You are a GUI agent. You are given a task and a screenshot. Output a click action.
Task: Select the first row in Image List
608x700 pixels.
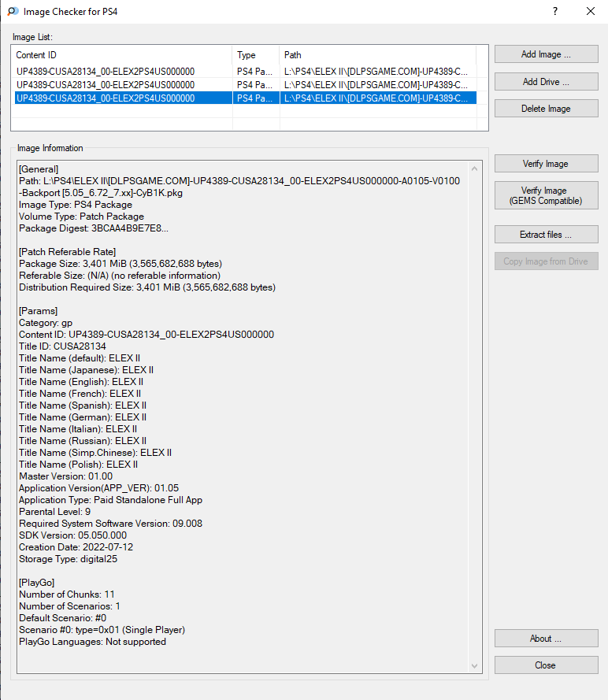tap(246, 72)
